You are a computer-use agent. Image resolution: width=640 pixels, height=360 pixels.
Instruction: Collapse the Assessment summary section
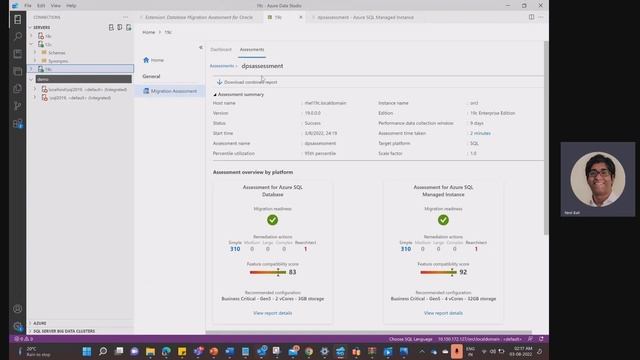tap(215, 94)
